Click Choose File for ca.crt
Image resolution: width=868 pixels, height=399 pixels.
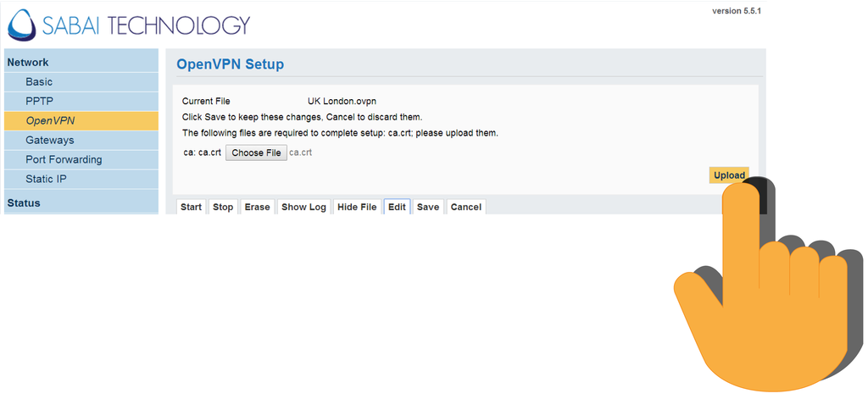(x=256, y=152)
